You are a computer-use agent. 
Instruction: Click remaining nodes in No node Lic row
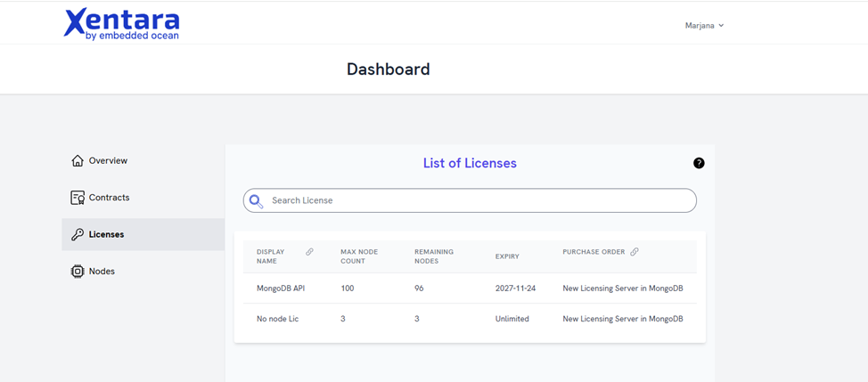click(417, 319)
